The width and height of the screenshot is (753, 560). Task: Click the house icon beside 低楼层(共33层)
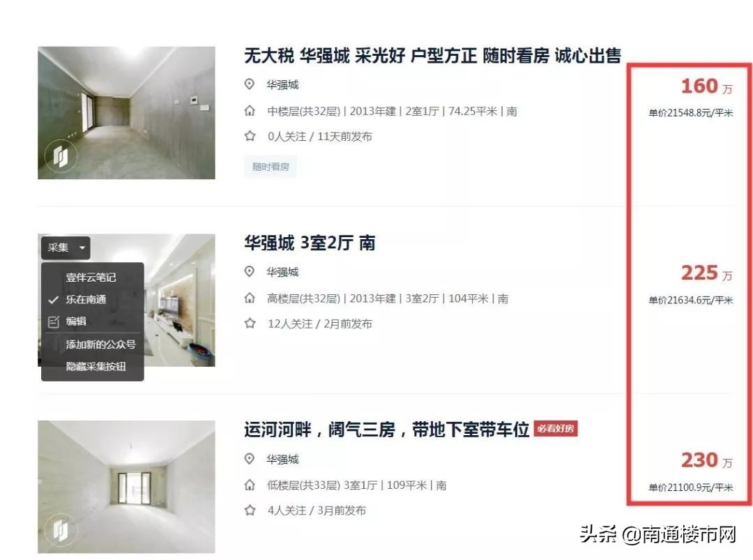pos(250,485)
